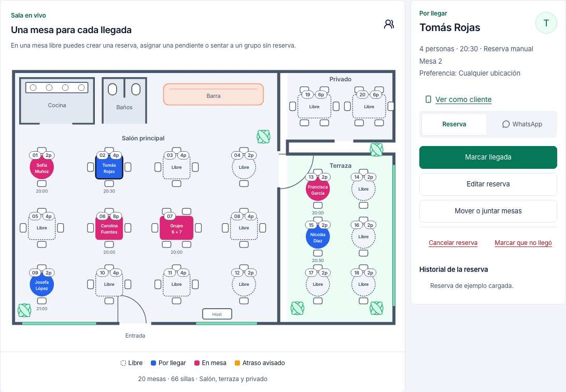The image size is (566, 392).
Task: Select private room table 19
Action: coord(315,107)
